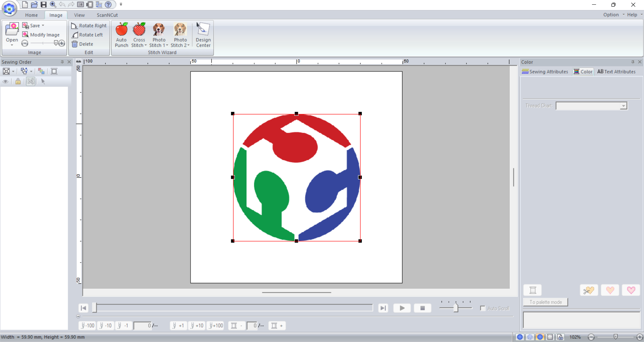Click Modify Image

(x=41, y=35)
